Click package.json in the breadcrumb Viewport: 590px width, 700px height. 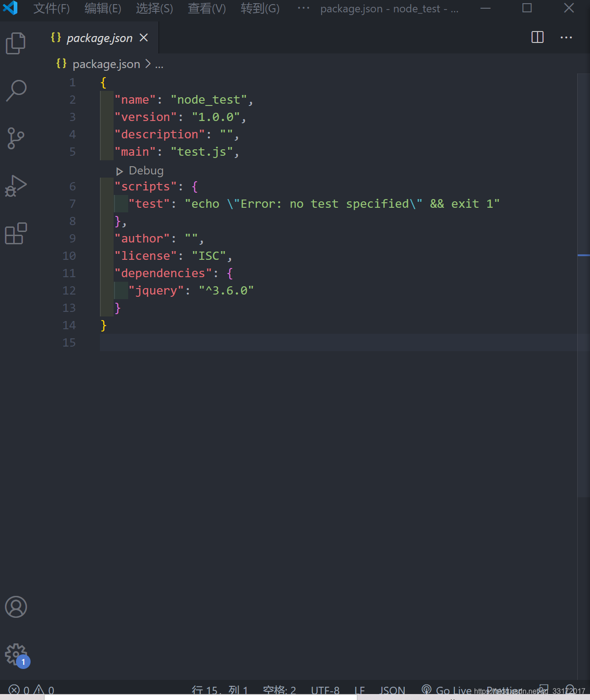[x=106, y=64]
